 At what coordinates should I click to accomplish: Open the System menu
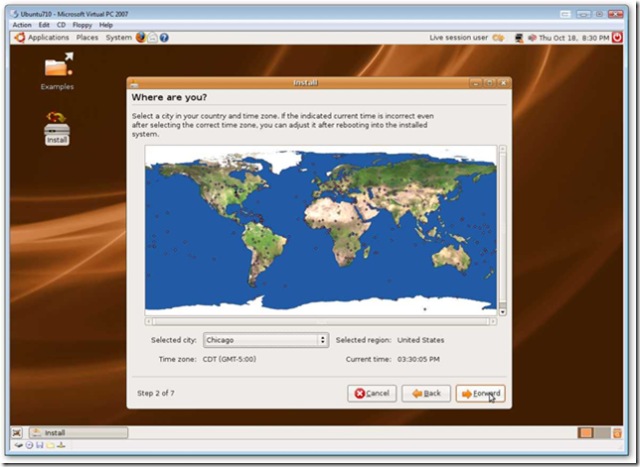coord(118,37)
